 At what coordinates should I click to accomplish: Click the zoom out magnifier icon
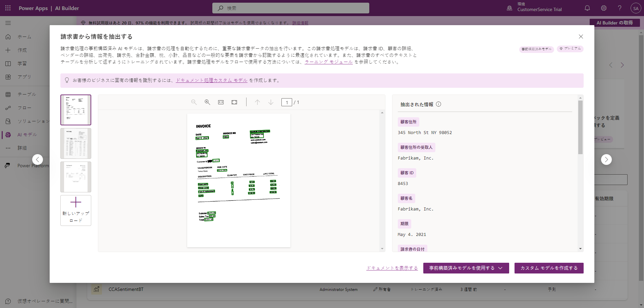[x=194, y=102]
